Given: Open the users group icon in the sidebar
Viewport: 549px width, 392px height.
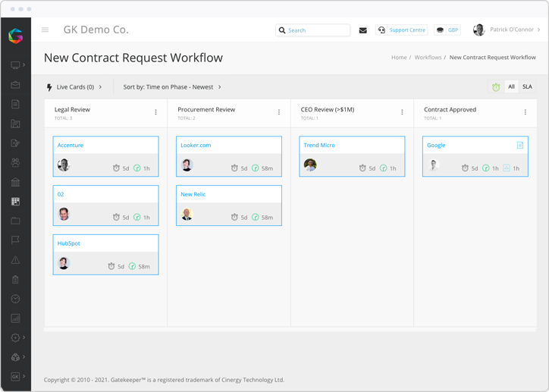Looking at the screenshot, I should coord(15,163).
